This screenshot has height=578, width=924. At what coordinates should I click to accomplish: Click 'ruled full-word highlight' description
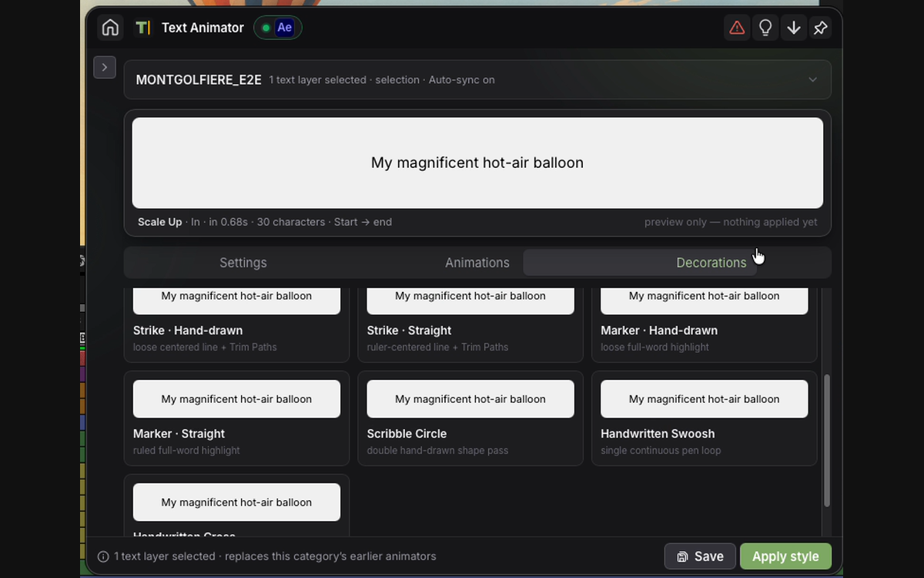(186, 451)
